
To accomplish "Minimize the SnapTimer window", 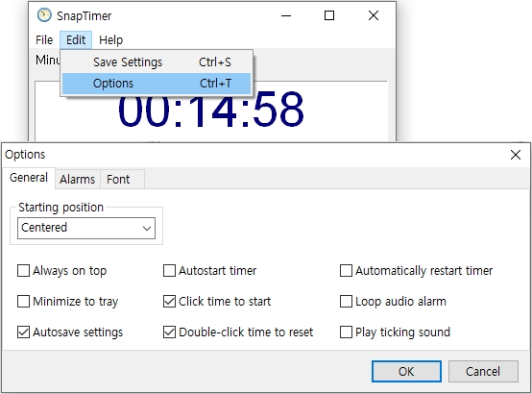I will [286, 15].
